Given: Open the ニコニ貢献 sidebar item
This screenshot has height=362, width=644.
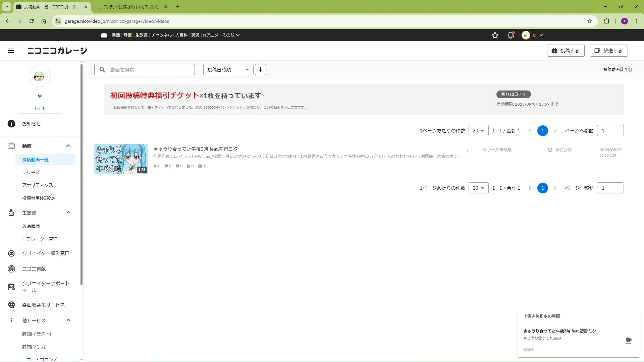Looking at the screenshot, I should coord(34,269).
